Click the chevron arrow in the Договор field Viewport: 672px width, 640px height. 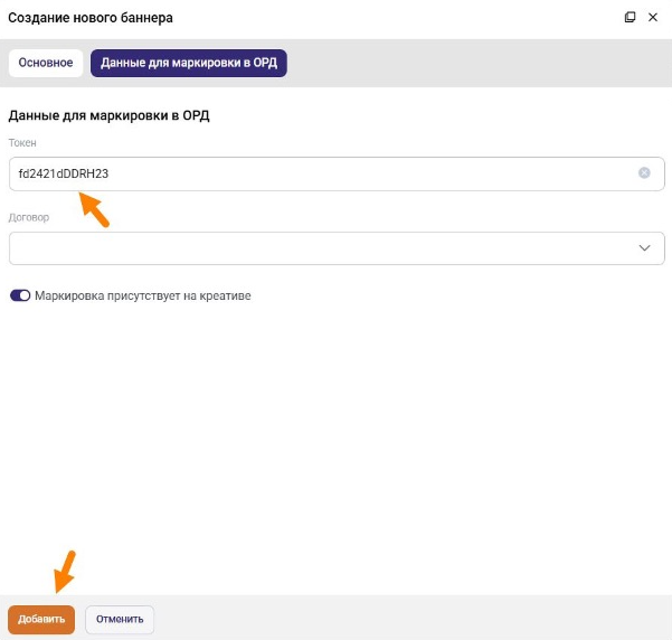pyautogui.click(x=644, y=248)
